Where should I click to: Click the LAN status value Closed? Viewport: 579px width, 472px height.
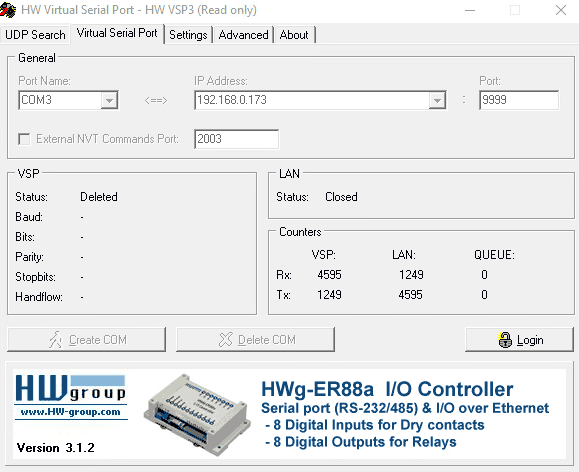[341, 196]
